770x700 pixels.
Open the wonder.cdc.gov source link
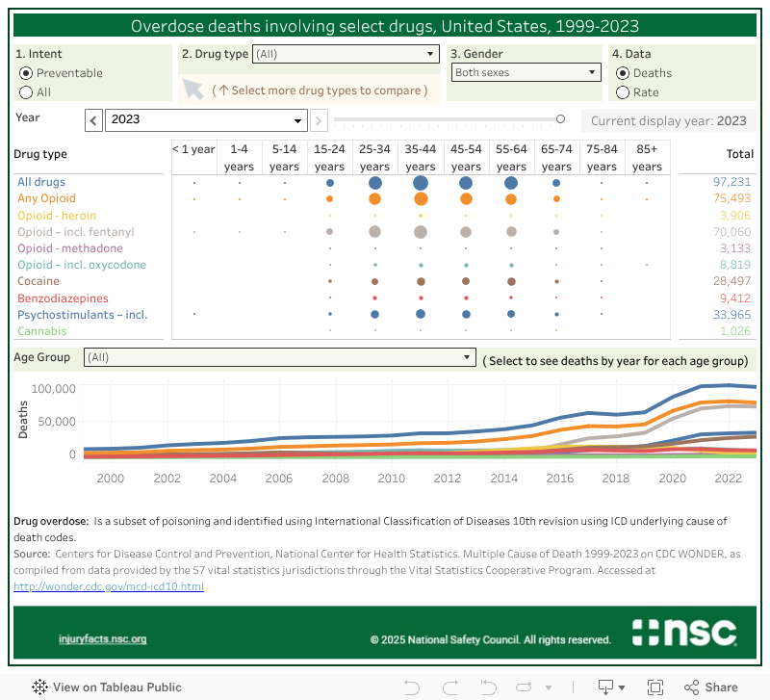(109, 586)
